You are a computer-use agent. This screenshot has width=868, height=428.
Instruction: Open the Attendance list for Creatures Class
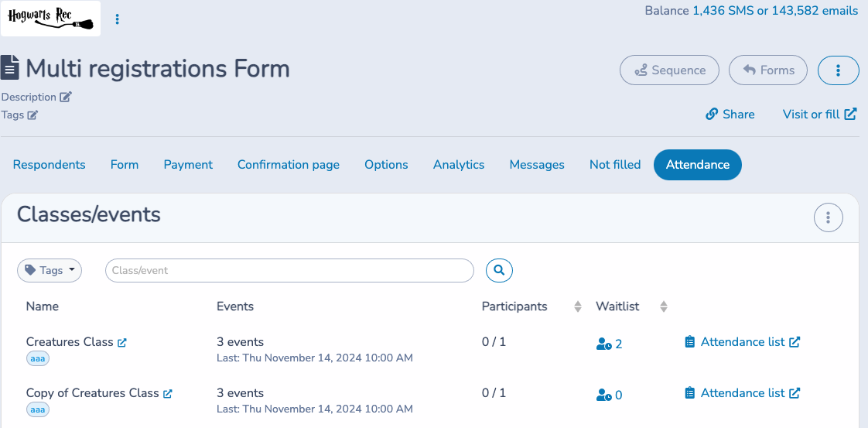743,342
